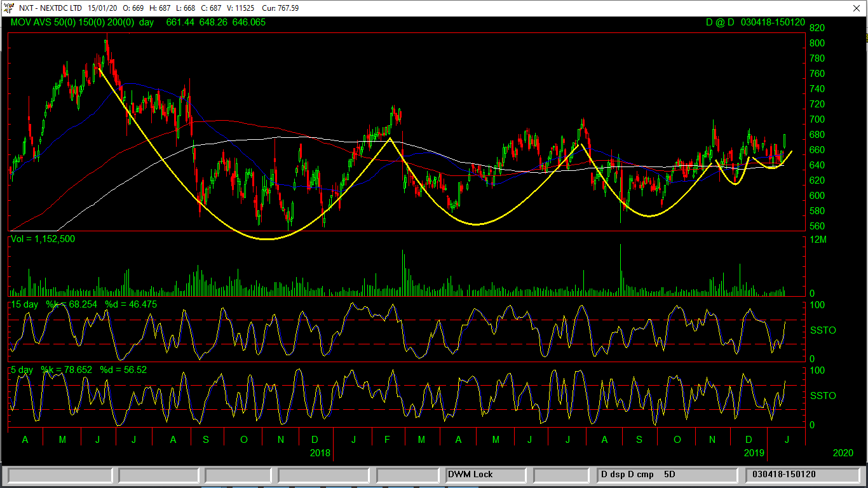Click the 5 day %k = 78.652 label

click(51, 369)
